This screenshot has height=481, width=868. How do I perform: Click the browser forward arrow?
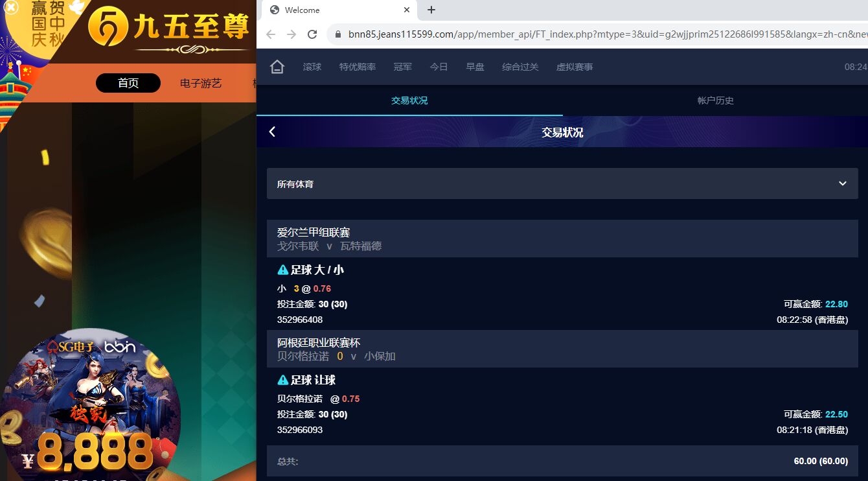(291, 34)
